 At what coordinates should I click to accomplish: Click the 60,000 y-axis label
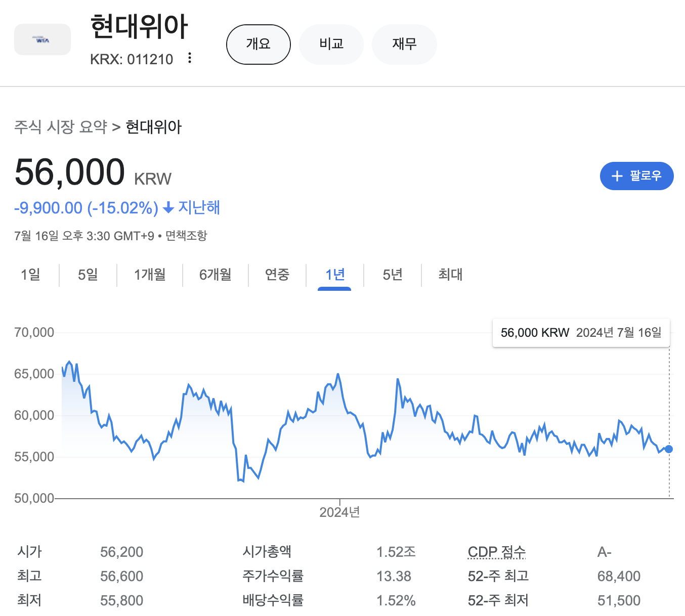[34, 415]
